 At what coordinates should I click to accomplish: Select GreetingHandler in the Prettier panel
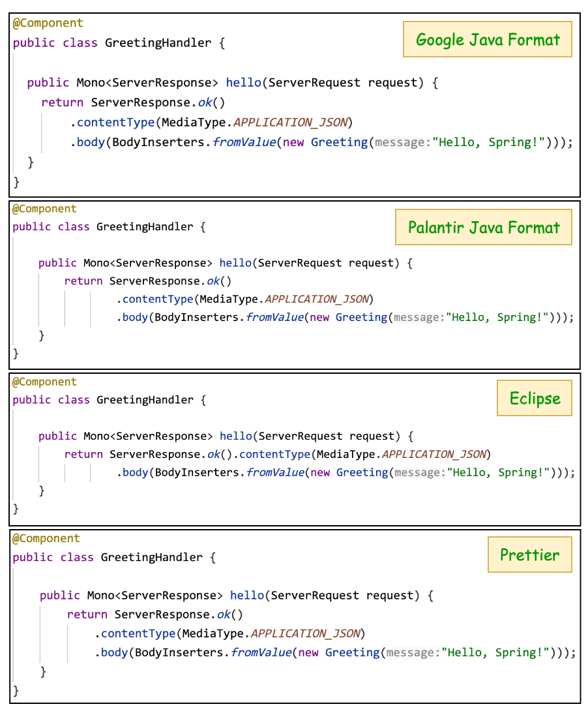pyautogui.click(x=151, y=558)
